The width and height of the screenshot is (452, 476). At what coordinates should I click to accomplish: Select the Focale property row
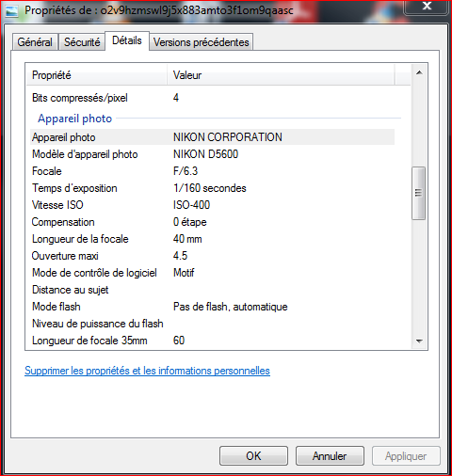(x=213, y=171)
